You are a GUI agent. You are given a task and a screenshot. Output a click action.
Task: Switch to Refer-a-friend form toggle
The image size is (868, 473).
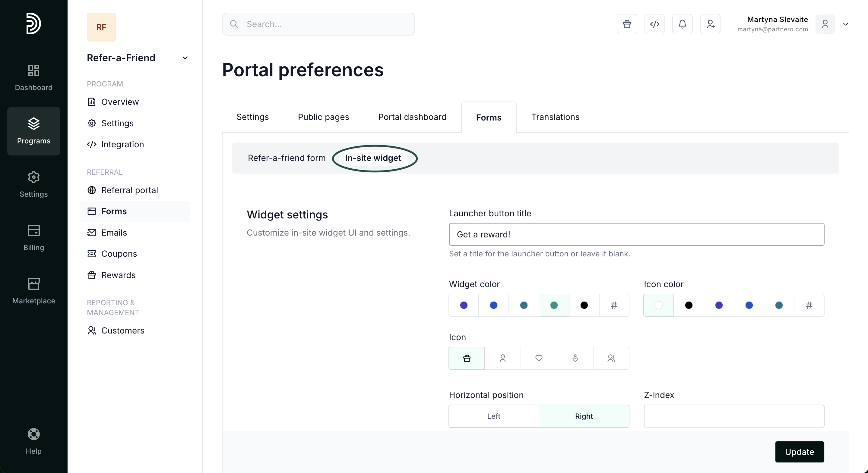tap(287, 158)
